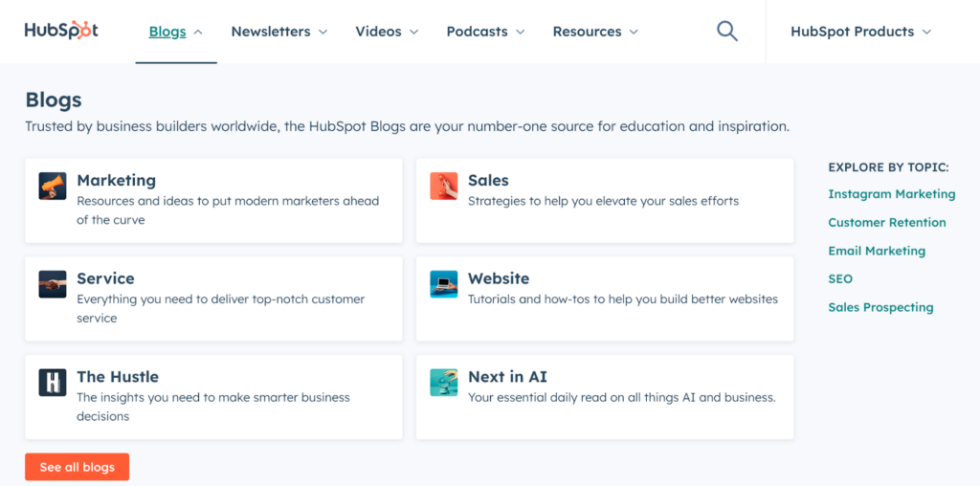Click the Next in AI blog icon

point(443,383)
